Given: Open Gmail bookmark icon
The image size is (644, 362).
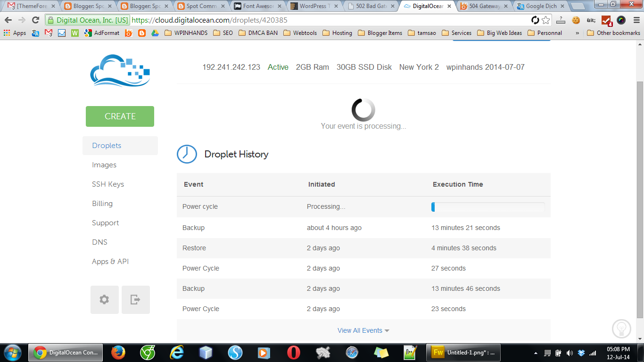Looking at the screenshot, I should tap(49, 33).
